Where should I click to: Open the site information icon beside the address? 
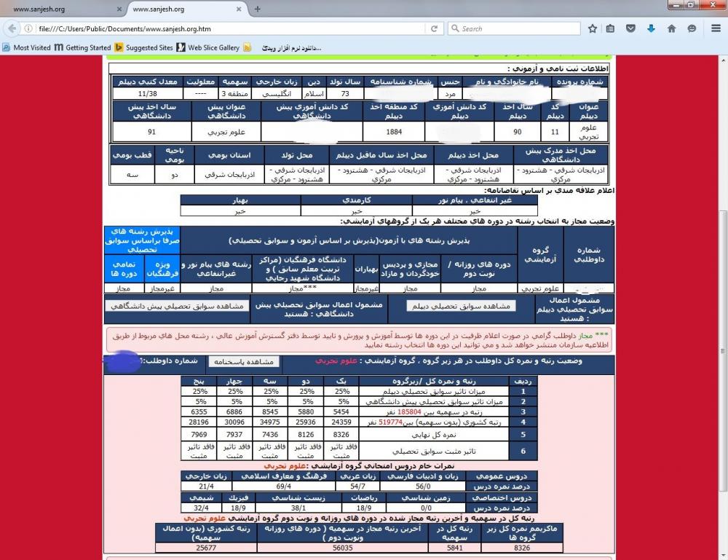tap(28, 28)
